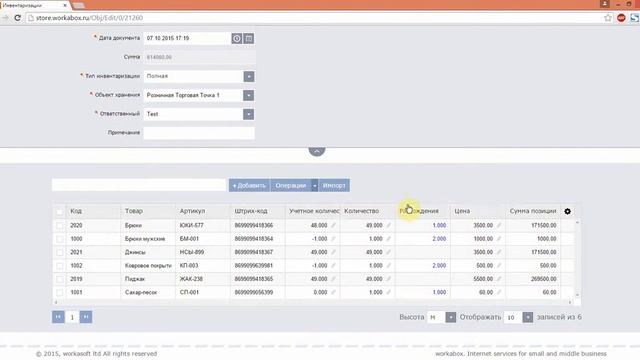
Task: Edit price pencil icon in row 1000
Action: [x=499, y=239]
